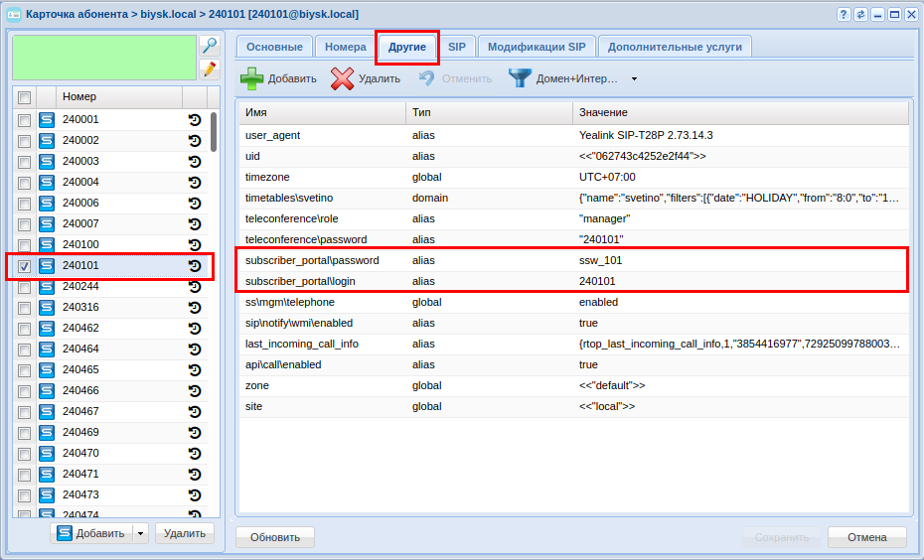This screenshot has height=560, width=924.
Task: Check the box for number 240470
Action: pos(24,454)
